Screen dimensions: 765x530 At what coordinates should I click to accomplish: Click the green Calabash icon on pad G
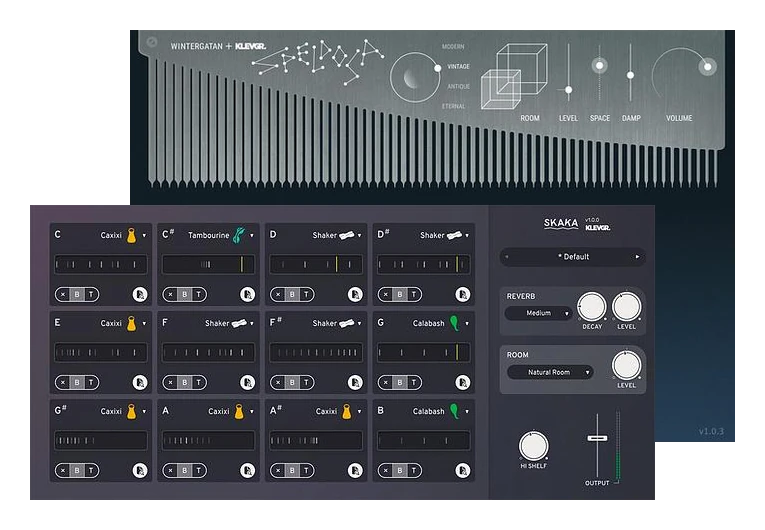[454, 323]
